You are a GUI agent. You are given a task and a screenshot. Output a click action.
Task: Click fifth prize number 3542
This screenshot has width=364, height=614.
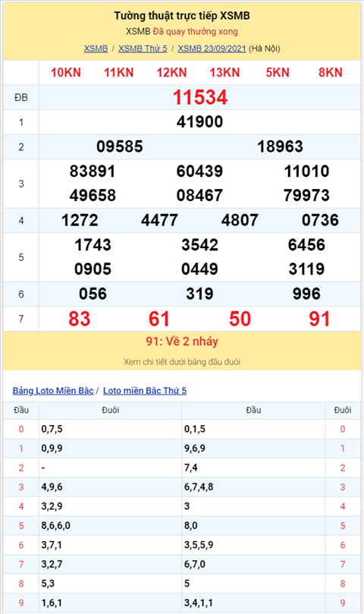click(199, 244)
